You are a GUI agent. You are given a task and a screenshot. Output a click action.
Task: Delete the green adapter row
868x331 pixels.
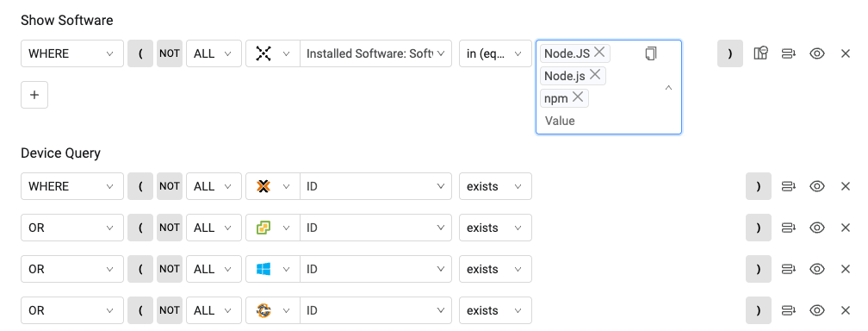[846, 228]
